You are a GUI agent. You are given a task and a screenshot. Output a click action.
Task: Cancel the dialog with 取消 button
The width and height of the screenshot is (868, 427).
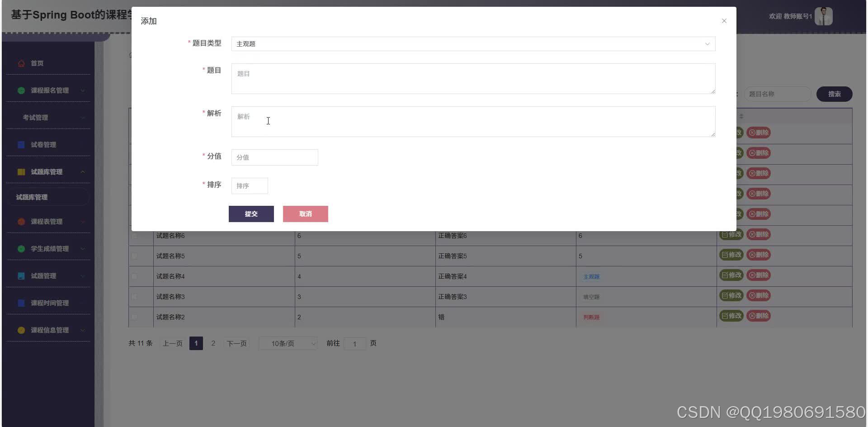(x=306, y=214)
